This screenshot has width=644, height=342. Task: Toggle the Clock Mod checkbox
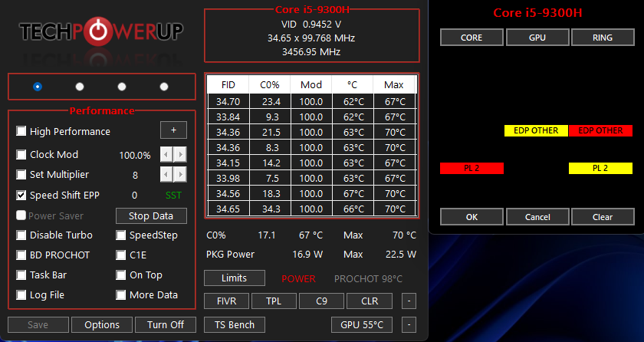pyautogui.click(x=21, y=154)
